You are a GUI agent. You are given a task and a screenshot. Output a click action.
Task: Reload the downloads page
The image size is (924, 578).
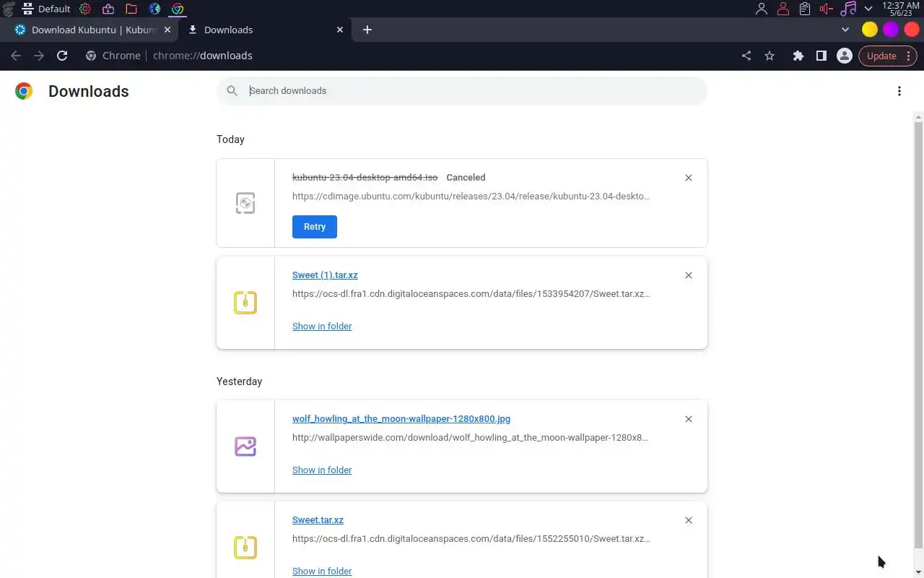point(62,56)
